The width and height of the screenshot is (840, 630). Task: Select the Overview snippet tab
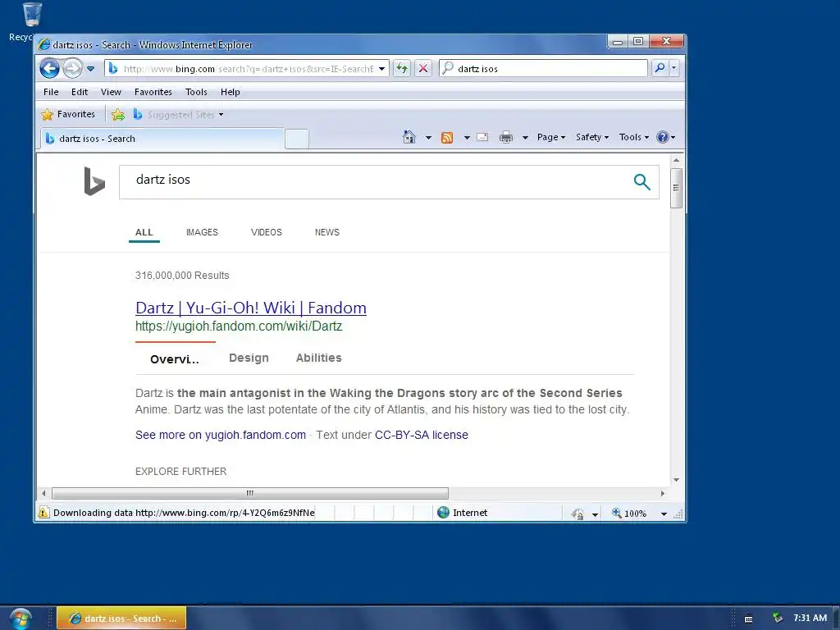(175, 359)
